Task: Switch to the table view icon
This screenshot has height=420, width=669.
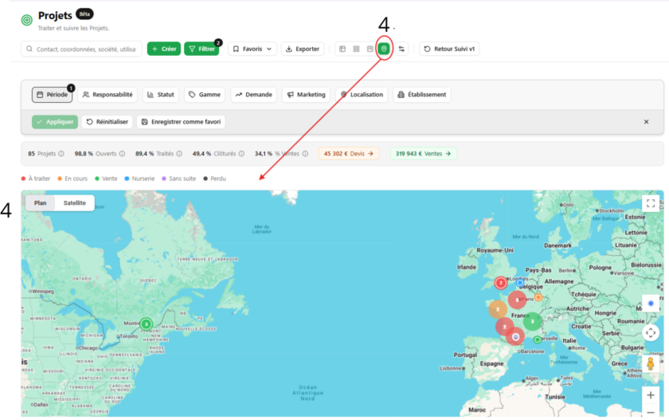Action: [x=342, y=49]
